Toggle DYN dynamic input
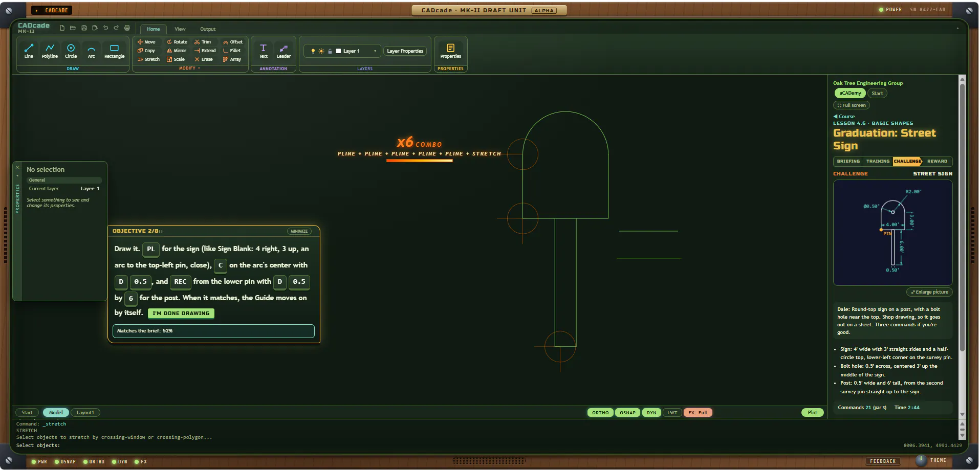This screenshot has width=980, height=470. [651, 413]
